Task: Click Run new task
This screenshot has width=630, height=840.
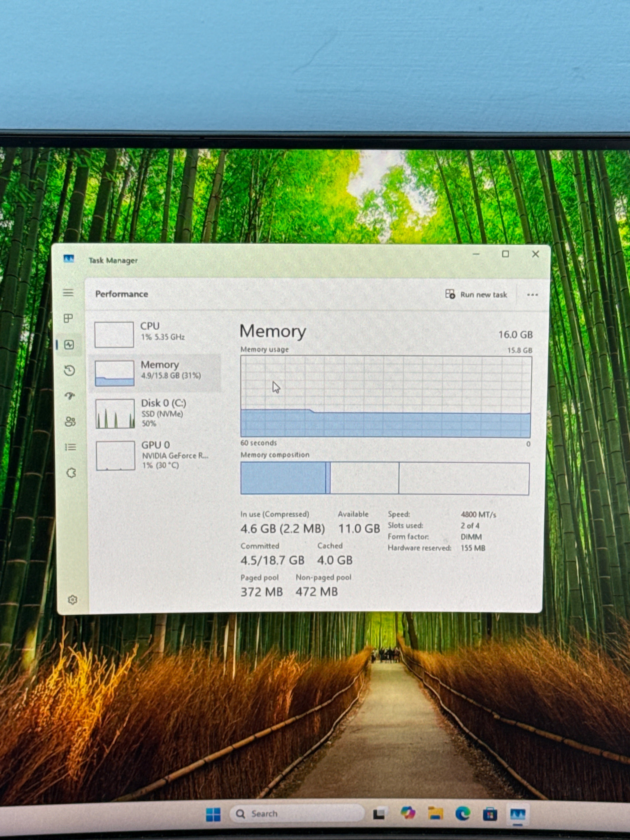Action: tap(476, 294)
